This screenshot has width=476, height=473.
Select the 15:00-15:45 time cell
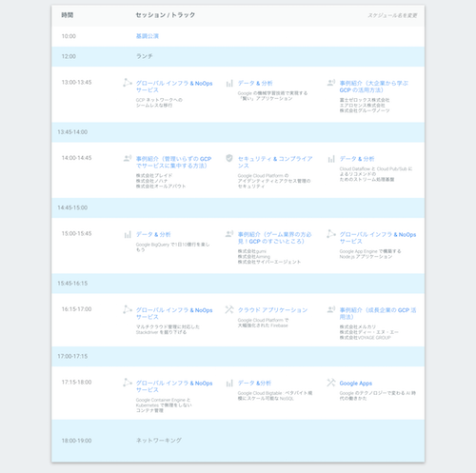[x=76, y=233]
